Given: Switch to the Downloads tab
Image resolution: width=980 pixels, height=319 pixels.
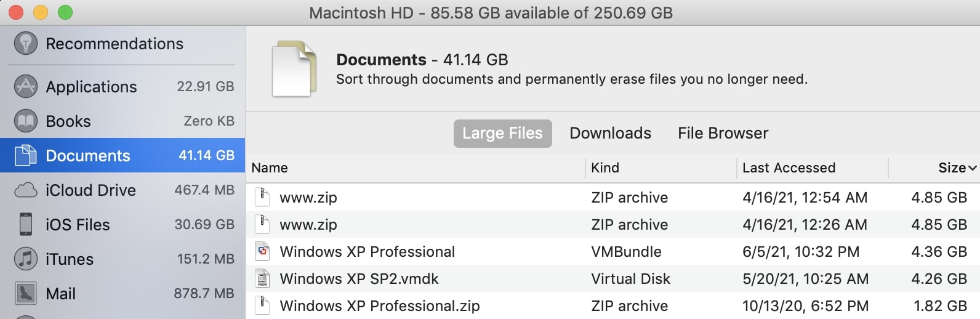Looking at the screenshot, I should pos(610,133).
